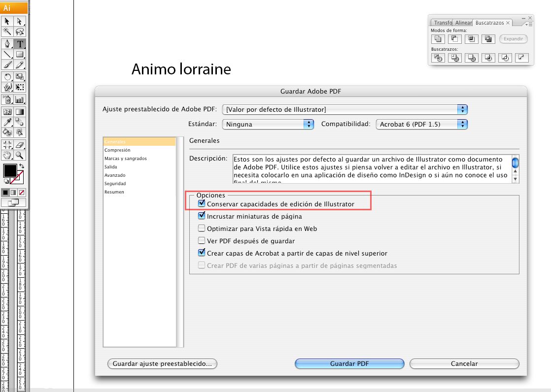Image resolution: width=551 pixels, height=392 pixels.
Task: Select the Hand tool
Action: [7, 155]
